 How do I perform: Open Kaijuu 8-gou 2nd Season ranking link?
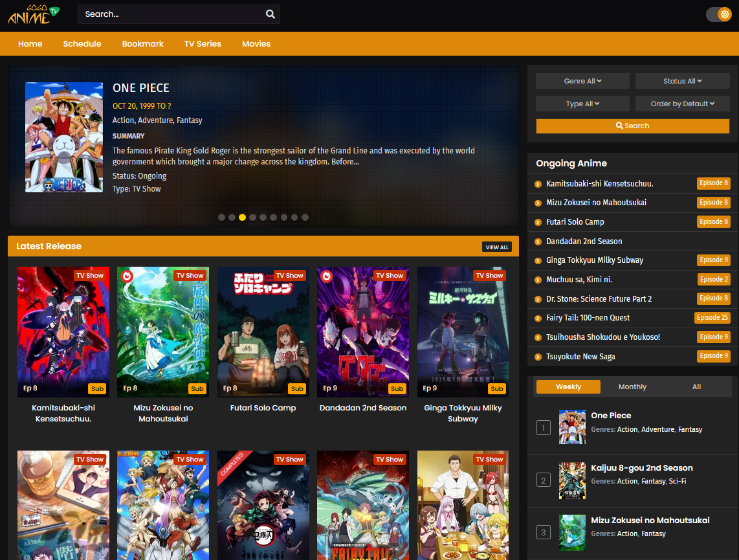point(642,468)
